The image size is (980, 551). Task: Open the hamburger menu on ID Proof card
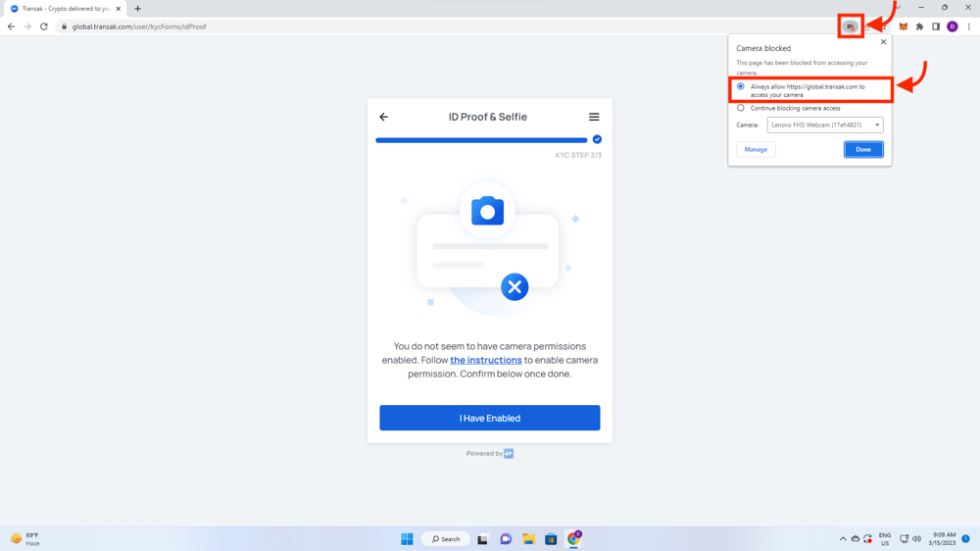(594, 117)
